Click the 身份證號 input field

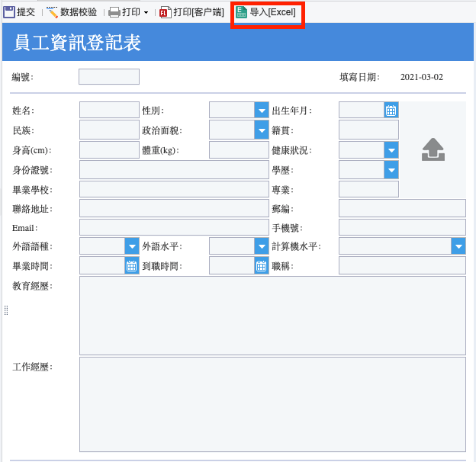click(x=174, y=170)
